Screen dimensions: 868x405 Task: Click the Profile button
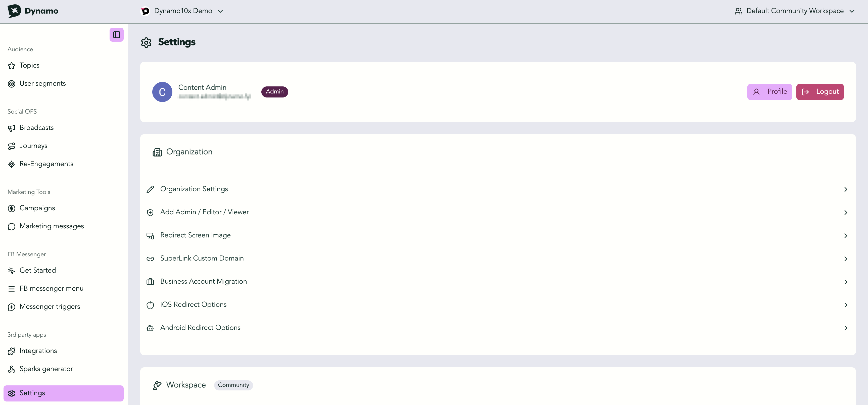(769, 92)
